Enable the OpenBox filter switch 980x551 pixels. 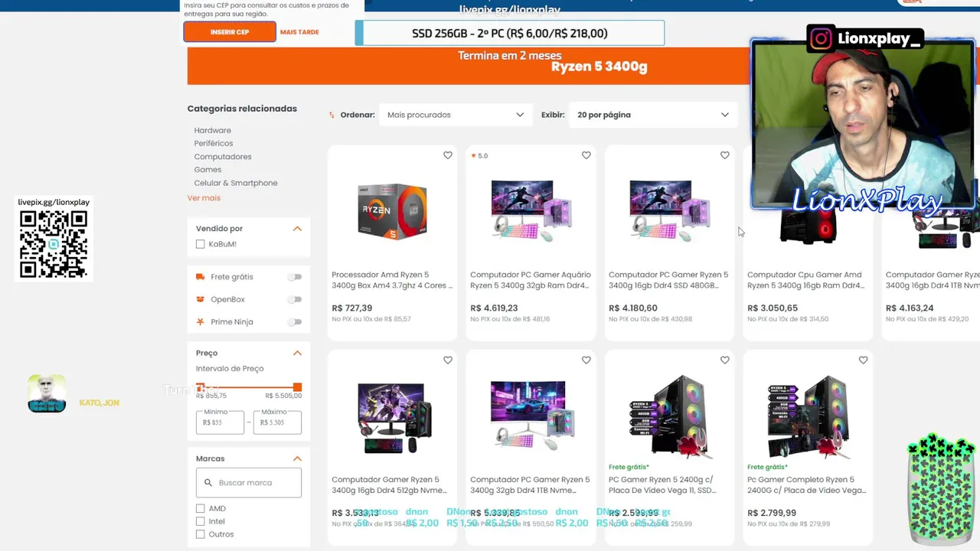[295, 299]
